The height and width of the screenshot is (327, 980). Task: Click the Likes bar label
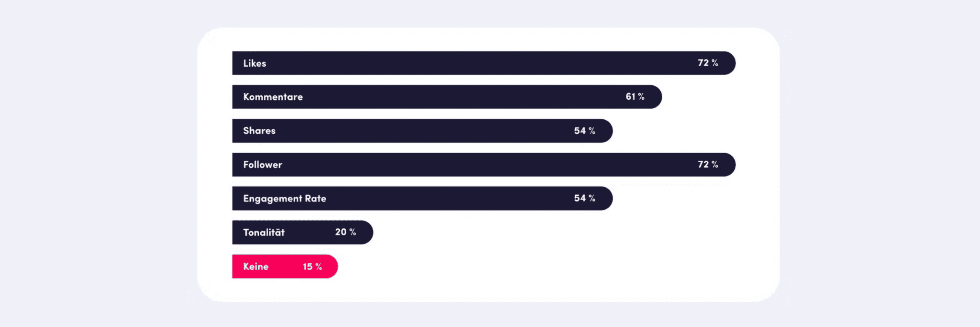pyautogui.click(x=254, y=63)
